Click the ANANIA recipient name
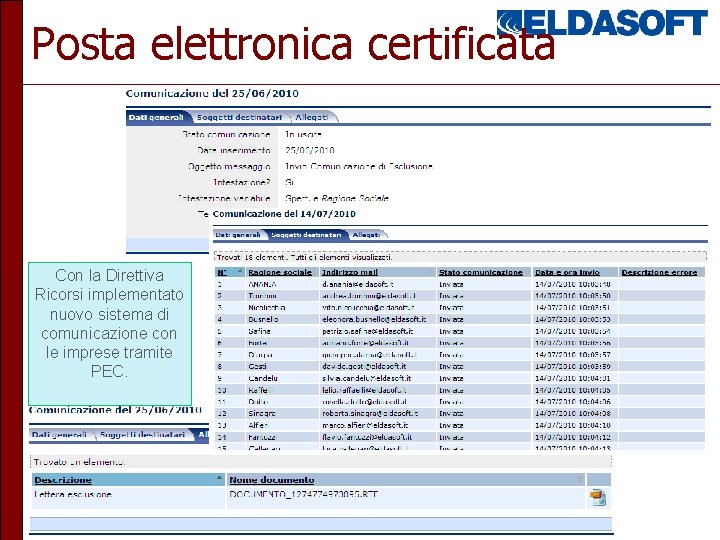The height and width of the screenshot is (540, 720). click(262, 284)
